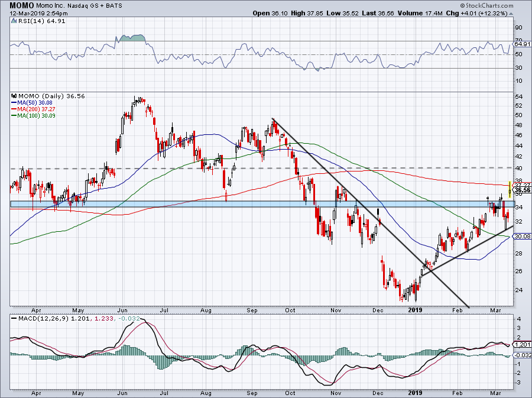Click the 4 level on the MACD axis
The width and height of the screenshot is (532, 398).
pyautogui.click(x=519, y=319)
